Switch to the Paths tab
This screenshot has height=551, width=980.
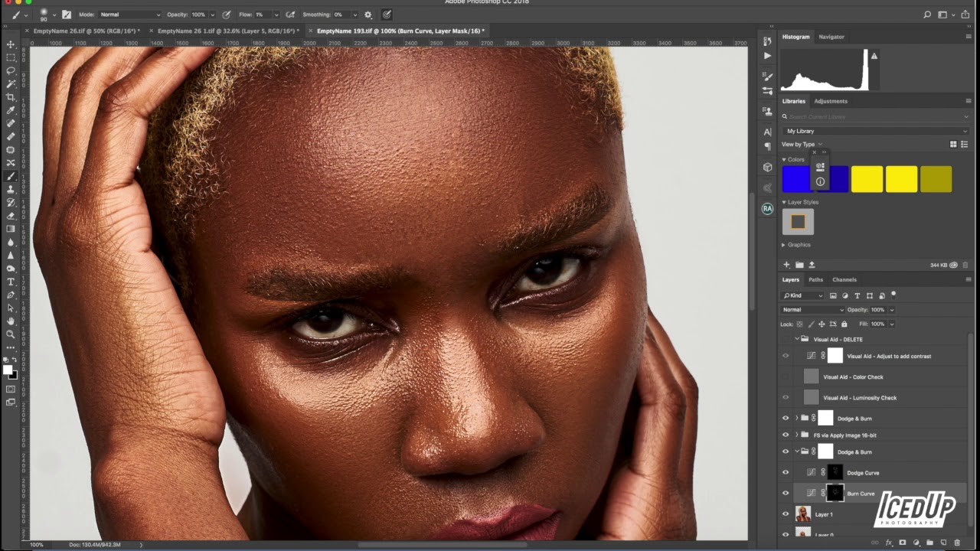tap(815, 279)
